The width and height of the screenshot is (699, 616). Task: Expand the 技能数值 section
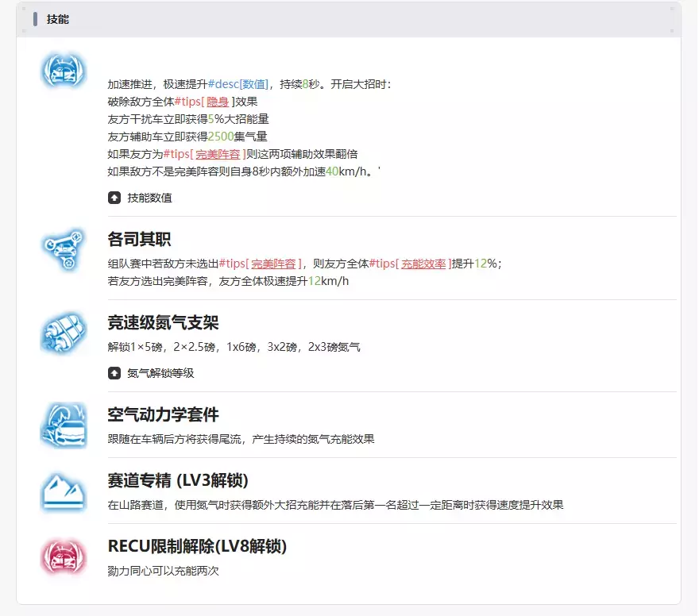pyautogui.click(x=140, y=198)
